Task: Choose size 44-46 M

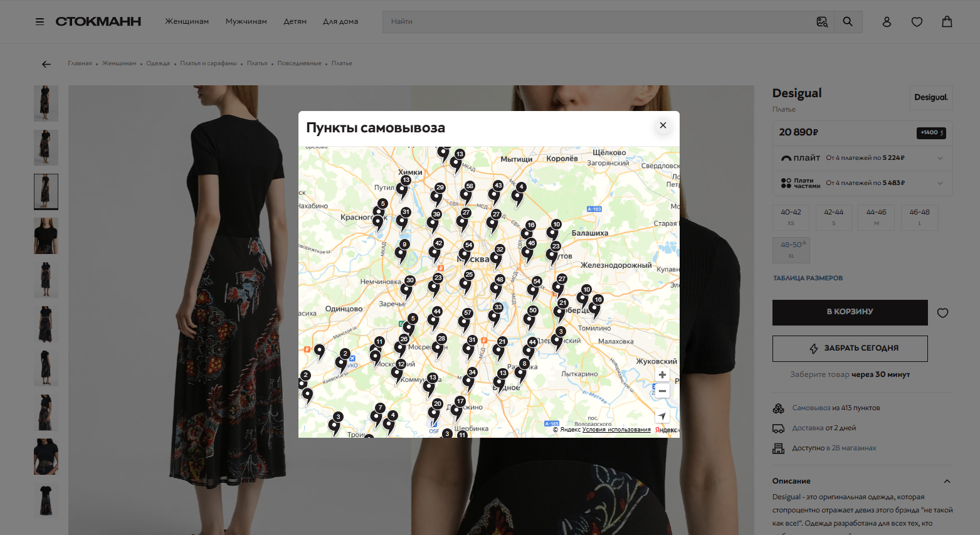Action: coord(877,218)
